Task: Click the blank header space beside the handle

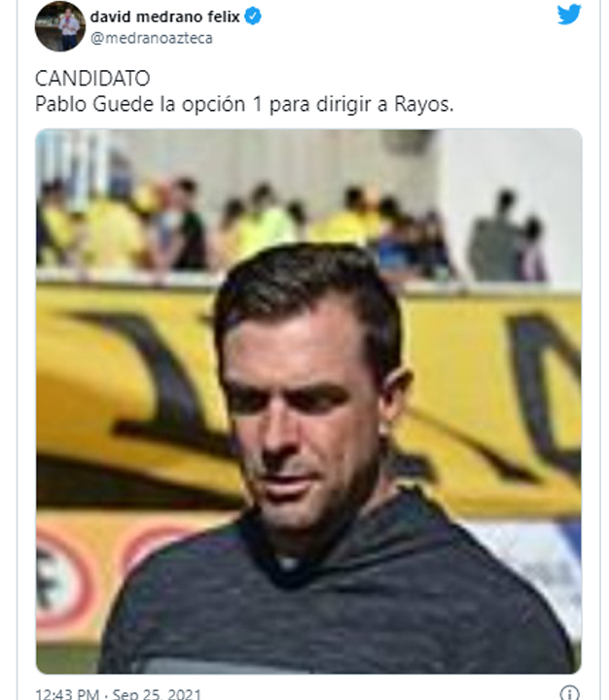Action: click(x=384, y=38)
